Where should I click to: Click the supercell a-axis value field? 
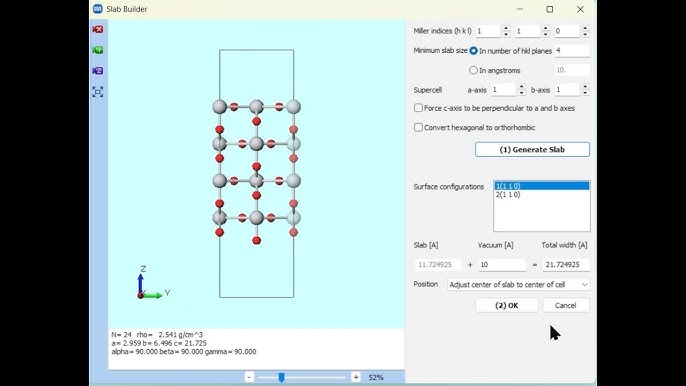[504, 90]
